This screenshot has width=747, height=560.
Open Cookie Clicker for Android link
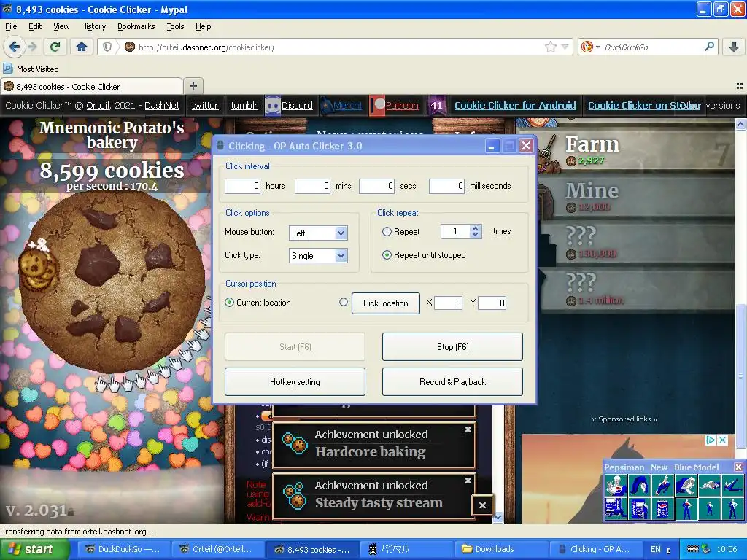(x=515, y=105)
